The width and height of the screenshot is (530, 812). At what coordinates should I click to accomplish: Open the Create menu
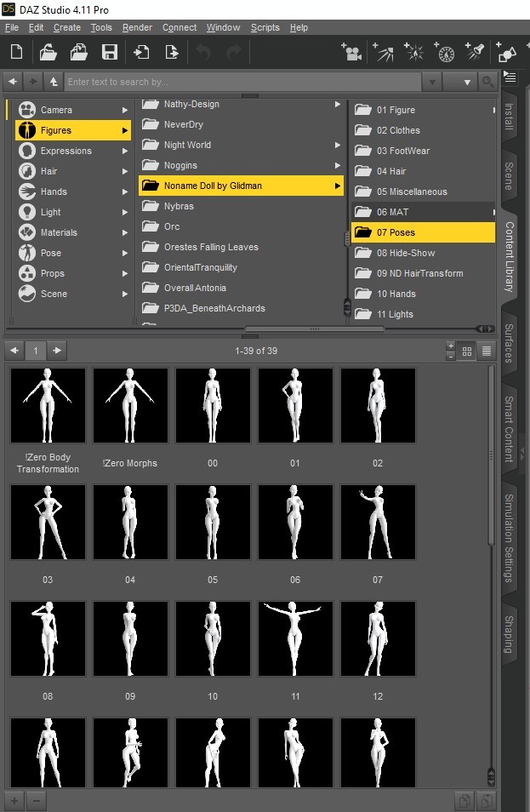click(67, 27)
